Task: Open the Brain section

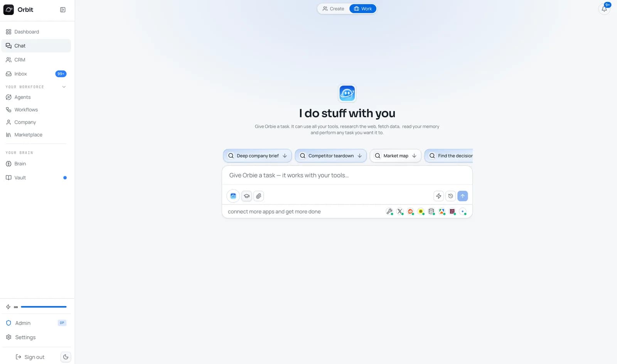Action: tap(36, 163)
